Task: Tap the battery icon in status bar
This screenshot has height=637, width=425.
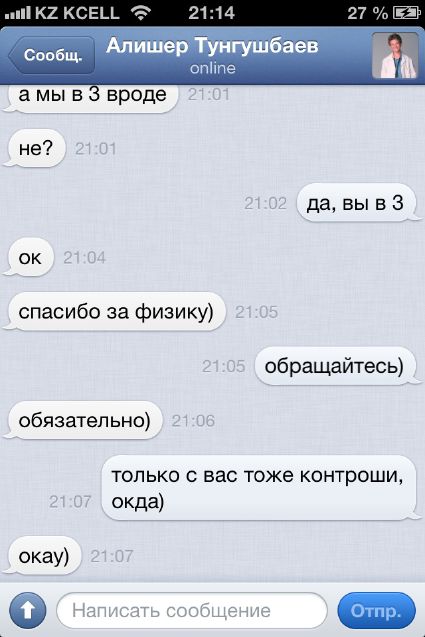Action: click(407, 13)
